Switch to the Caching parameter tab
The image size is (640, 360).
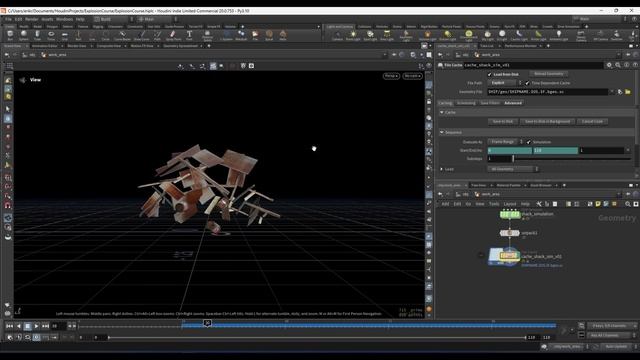click(x=445, y=103)
